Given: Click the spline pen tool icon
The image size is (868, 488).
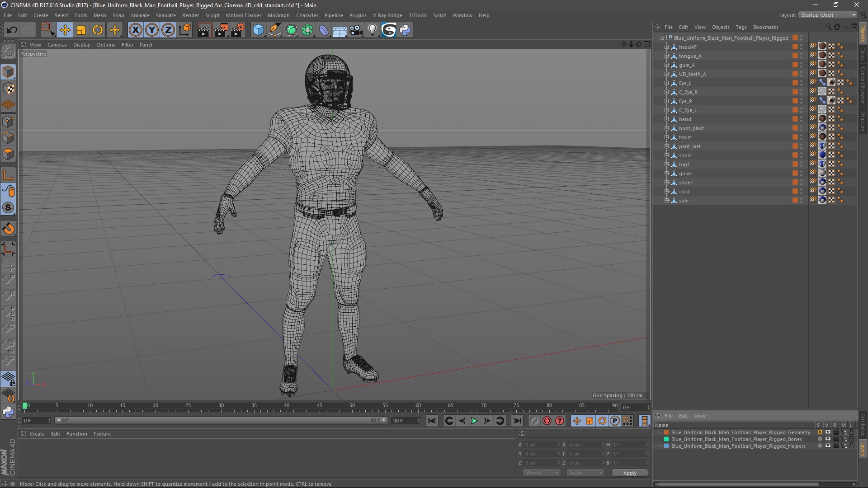Looking at the screenshot, I should (275, 30).
